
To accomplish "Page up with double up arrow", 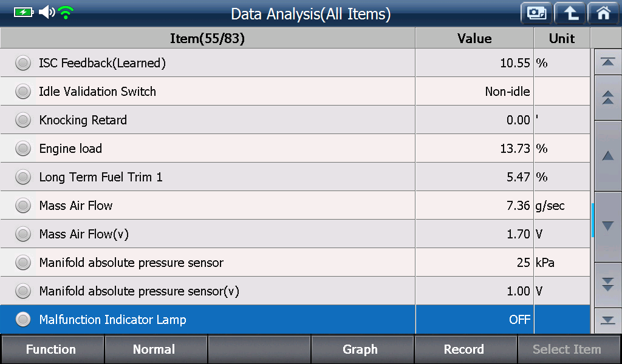I will [607, 98].
